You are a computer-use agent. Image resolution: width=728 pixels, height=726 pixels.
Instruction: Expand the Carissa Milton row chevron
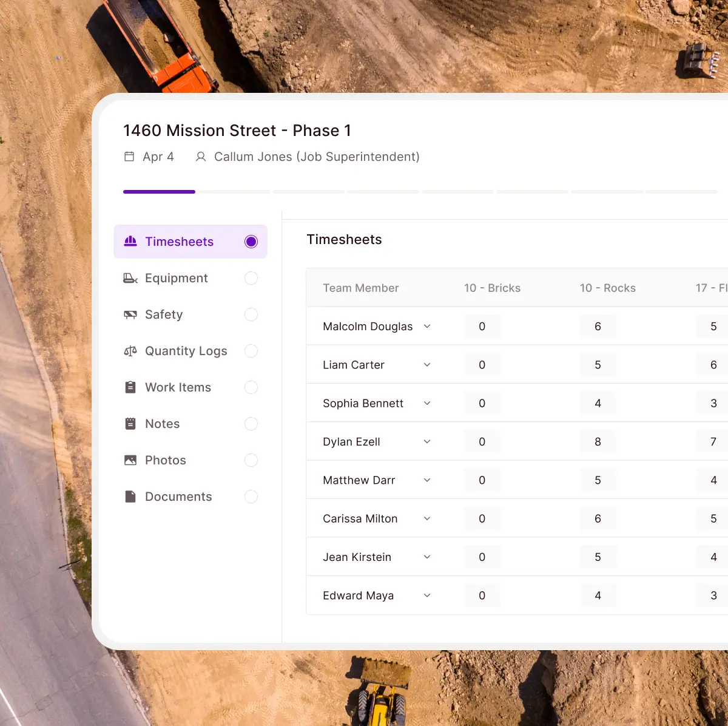pyautogui.click(x=427, y=518)
